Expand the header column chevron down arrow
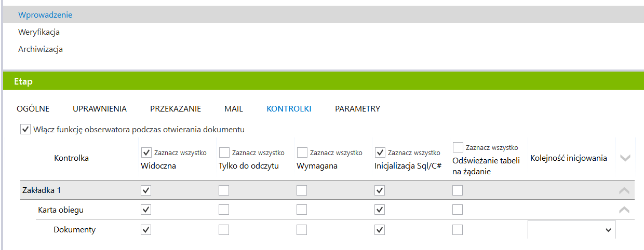 [625, 158]
